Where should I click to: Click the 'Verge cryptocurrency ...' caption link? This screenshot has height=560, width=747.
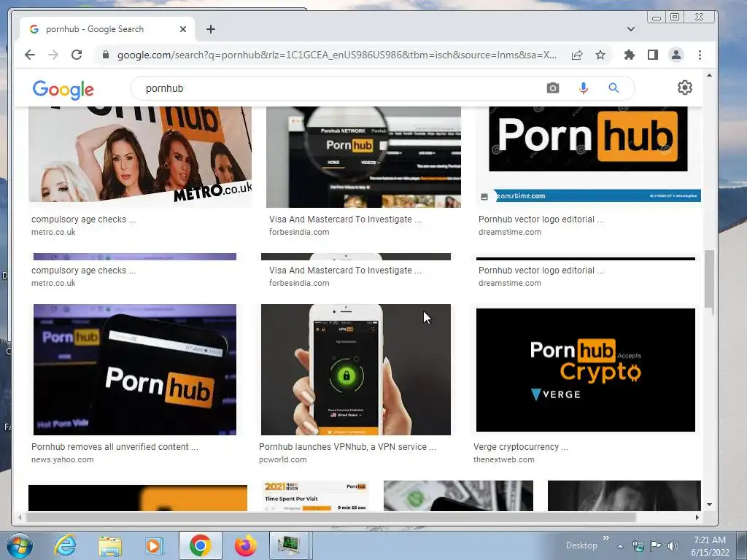pos(521,447)
